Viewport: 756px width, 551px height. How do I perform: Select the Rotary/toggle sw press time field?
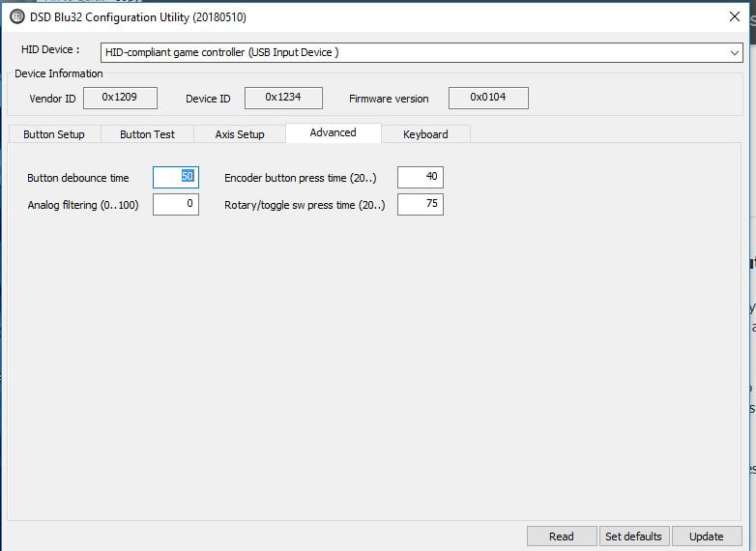click(x=421, y=204)
